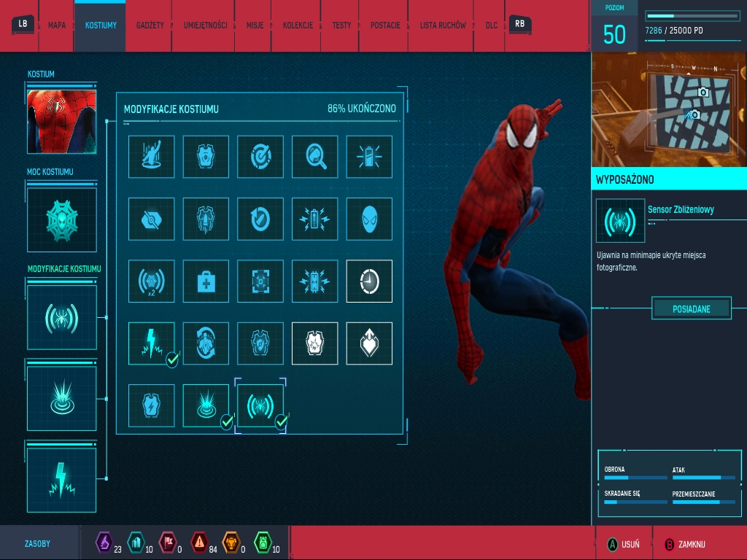747x560 pixels.
Task: Click the ZAMKNIJ close button
Action: point(684,544)
